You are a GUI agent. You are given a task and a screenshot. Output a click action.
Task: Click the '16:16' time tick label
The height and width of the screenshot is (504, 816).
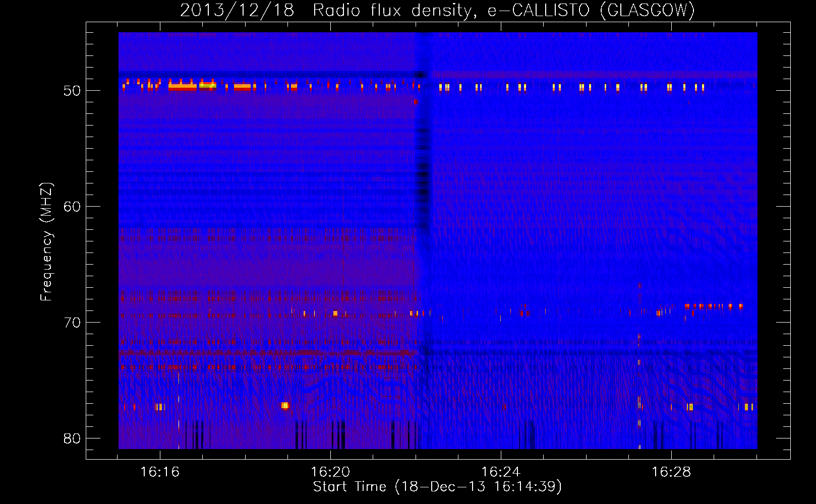160,472
